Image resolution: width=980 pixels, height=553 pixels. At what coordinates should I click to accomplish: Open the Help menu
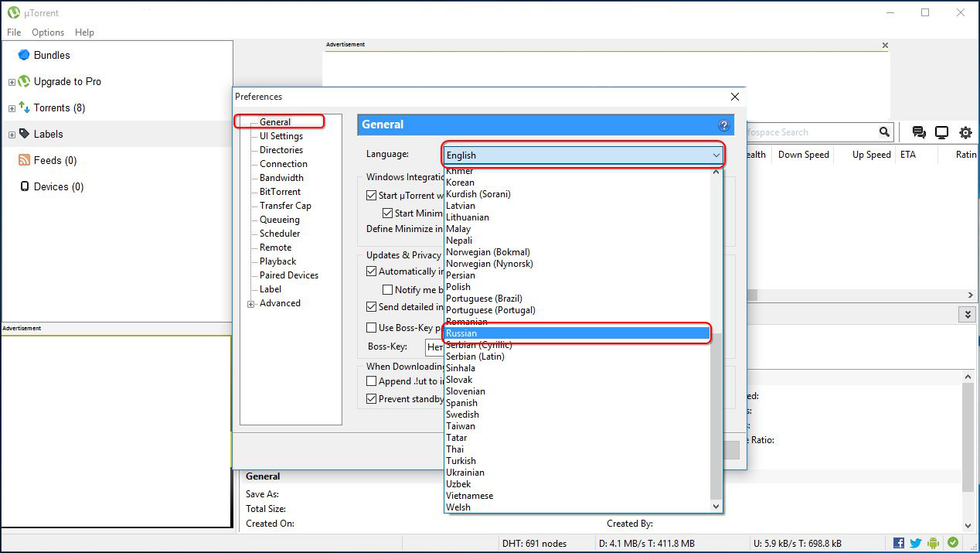84,32
